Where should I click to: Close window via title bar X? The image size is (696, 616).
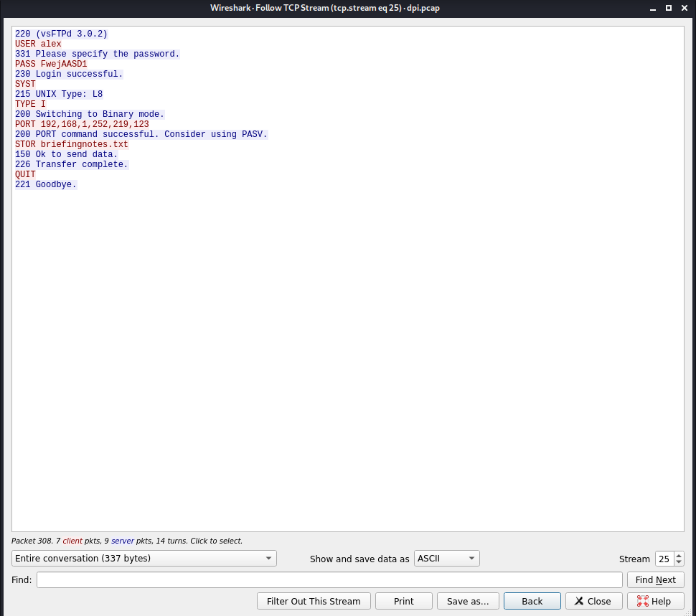point(685,8)
